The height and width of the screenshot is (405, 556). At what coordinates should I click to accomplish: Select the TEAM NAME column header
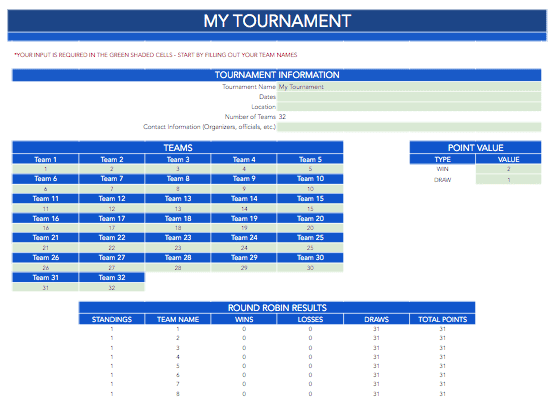pos(178,319)
